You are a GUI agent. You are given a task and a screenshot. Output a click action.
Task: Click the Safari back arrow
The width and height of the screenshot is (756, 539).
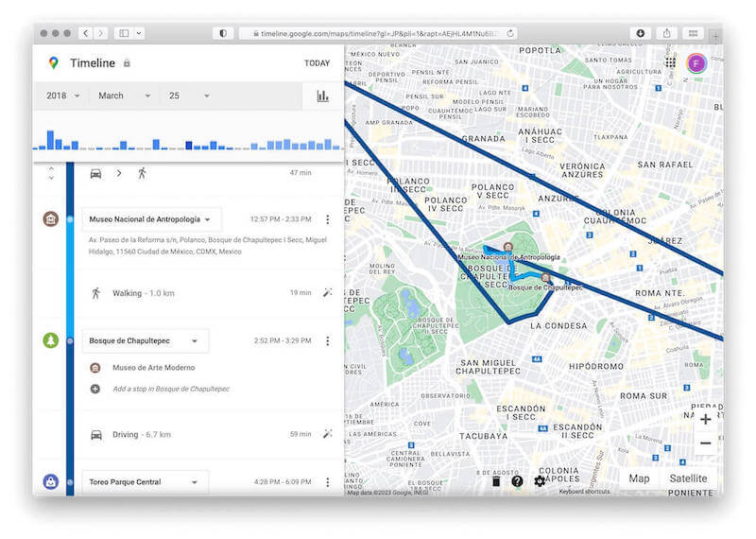point(86,33)
